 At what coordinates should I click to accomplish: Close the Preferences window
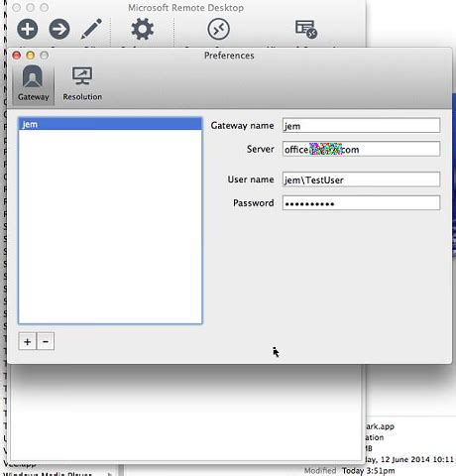[x=17, y=56]
